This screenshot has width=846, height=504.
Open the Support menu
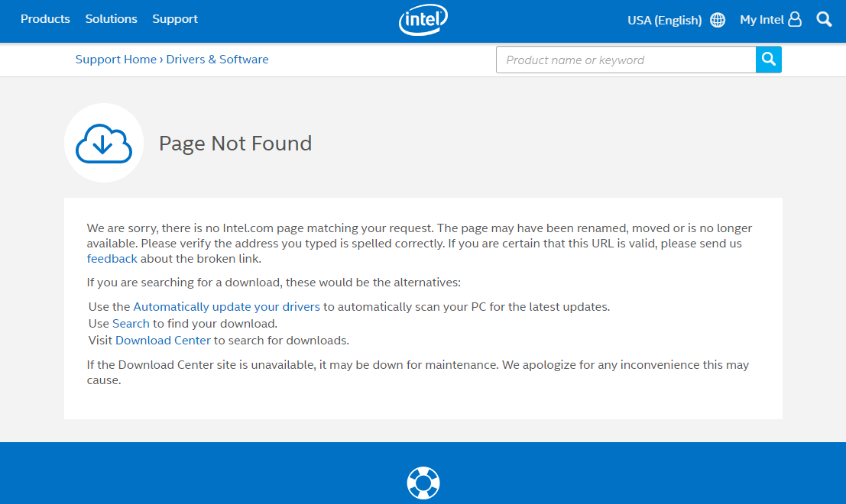click(175, 19)
